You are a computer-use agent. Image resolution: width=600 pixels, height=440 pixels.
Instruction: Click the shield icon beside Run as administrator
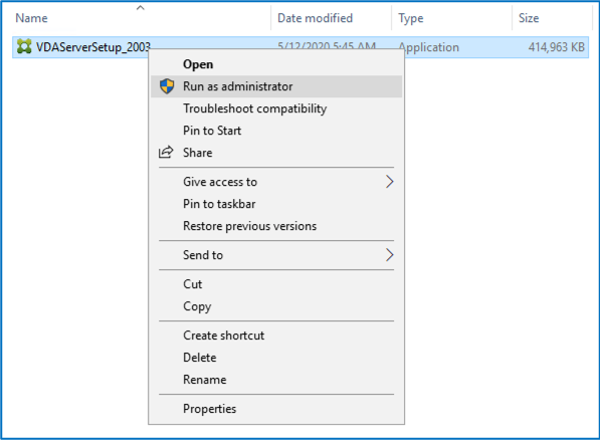(166, 87)
